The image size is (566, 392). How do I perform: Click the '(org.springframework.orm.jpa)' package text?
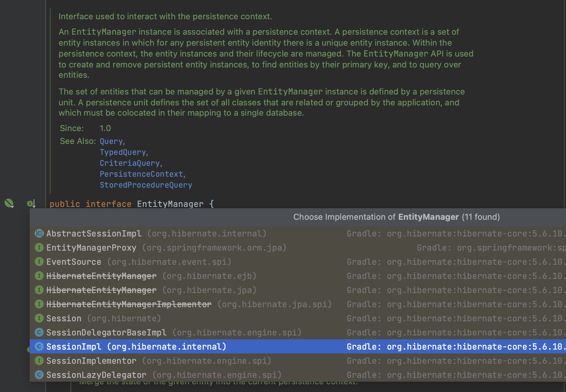(214, 247)
